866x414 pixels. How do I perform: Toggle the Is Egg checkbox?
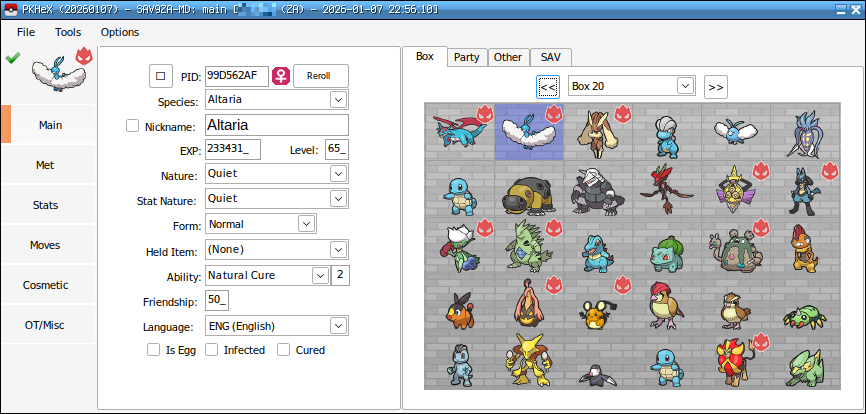click(x=153, y=350)
